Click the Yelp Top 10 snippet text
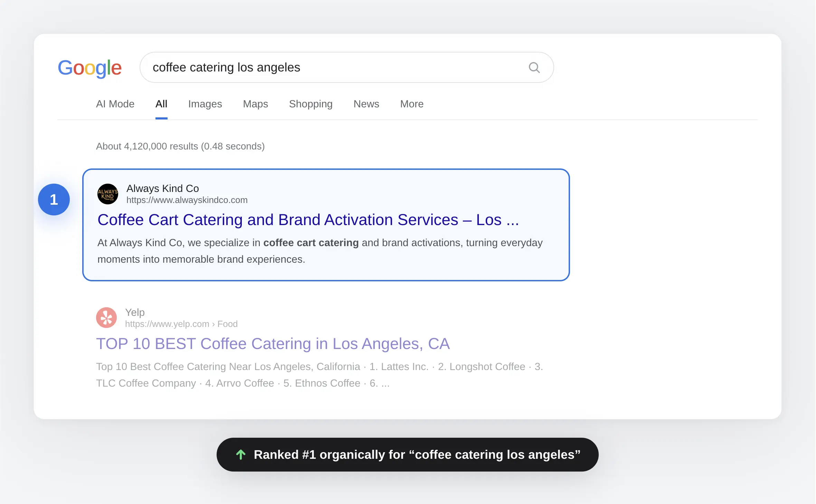Image resolution: width=816 pixels, height=504 pixels. pyautogui.click(x=320, y=375)
